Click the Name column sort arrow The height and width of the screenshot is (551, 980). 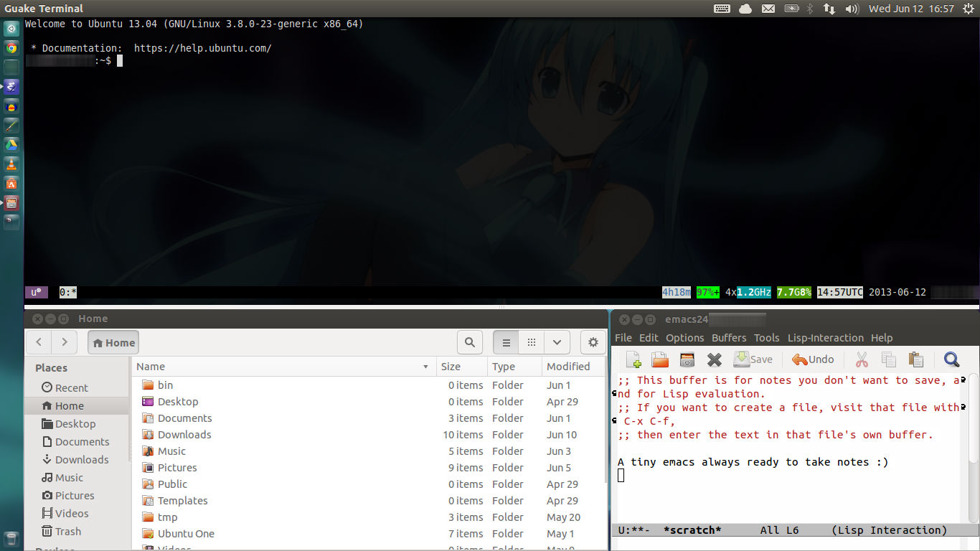[426, 367]
